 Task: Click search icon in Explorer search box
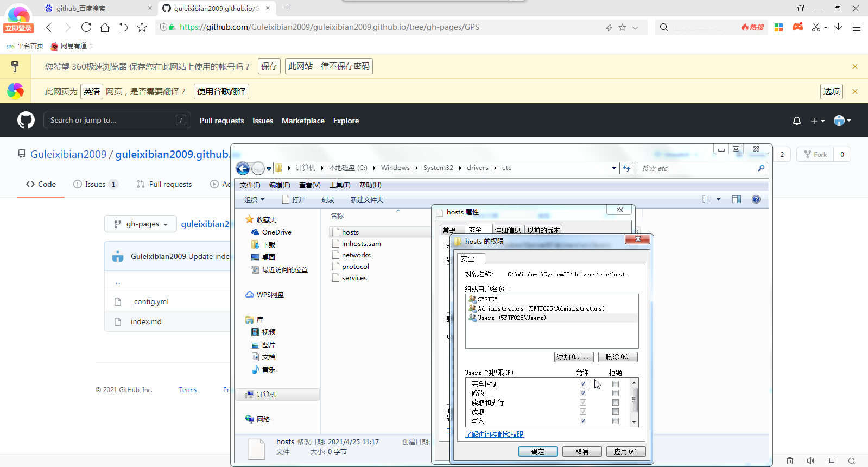(x=761, y=168)
